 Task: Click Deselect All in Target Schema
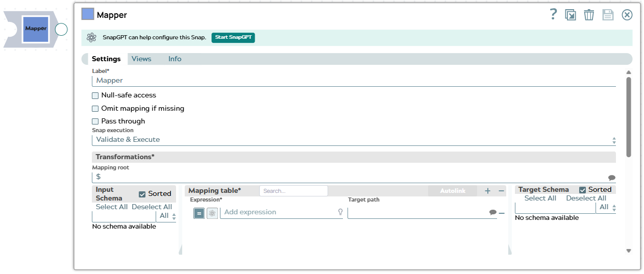pyautogui.click(x=586, y=198)
